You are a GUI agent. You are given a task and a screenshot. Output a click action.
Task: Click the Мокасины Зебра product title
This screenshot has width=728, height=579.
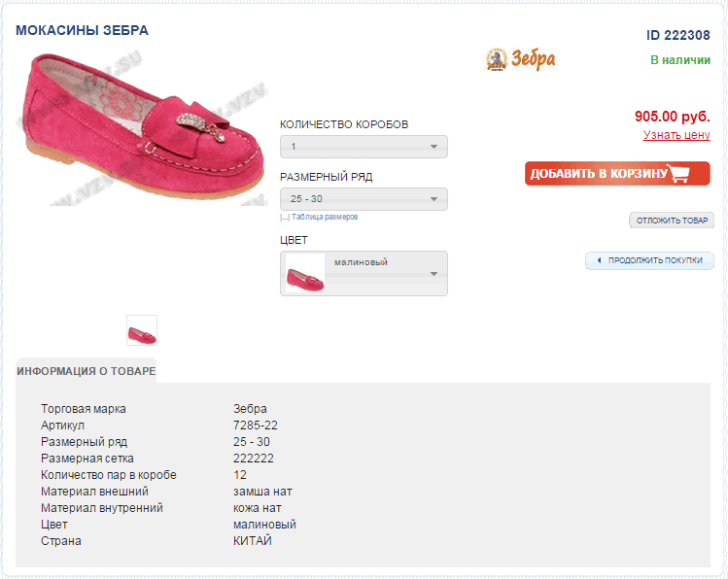click(x=82, y=30)
